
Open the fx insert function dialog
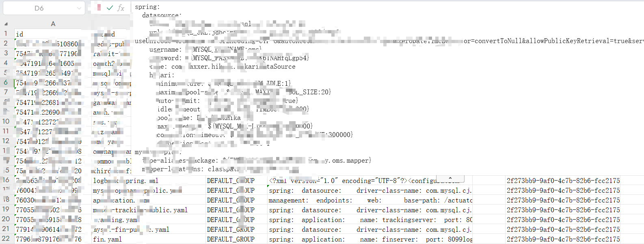point(121,8)
